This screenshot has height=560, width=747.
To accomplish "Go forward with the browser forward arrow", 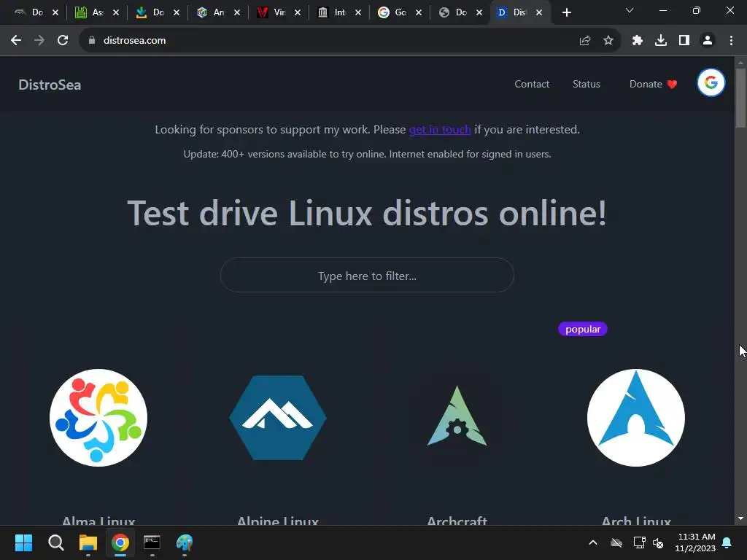I will click(x=39, y=41).
